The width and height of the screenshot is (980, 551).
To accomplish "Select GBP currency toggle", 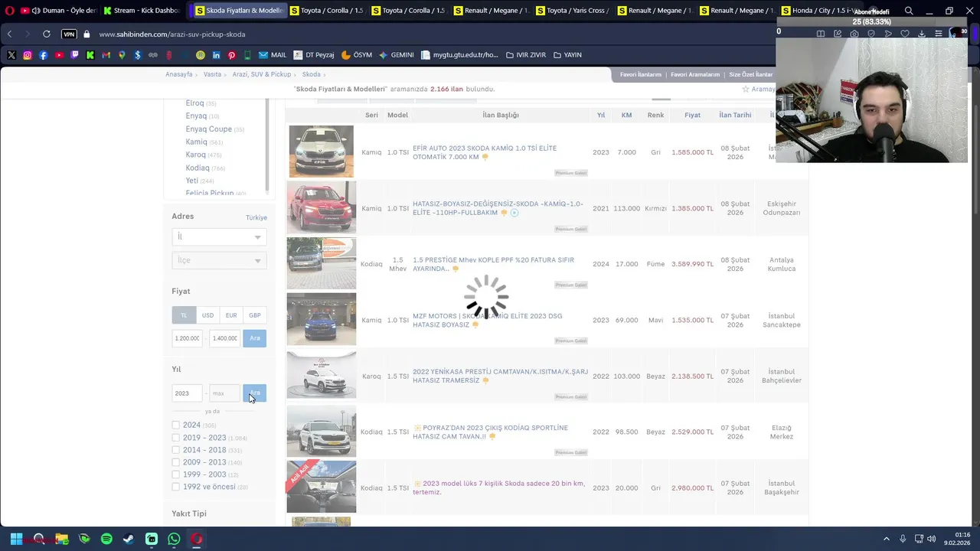I will [255, 315].
